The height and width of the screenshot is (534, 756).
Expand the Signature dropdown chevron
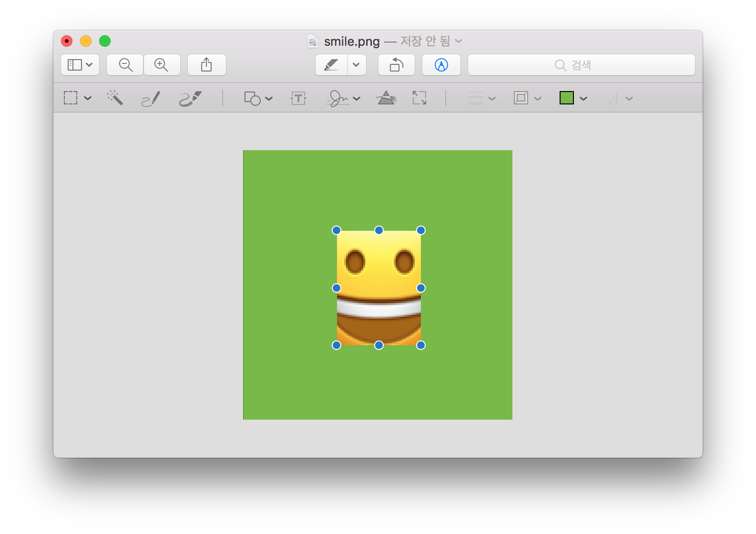click(x=357, y=99)
